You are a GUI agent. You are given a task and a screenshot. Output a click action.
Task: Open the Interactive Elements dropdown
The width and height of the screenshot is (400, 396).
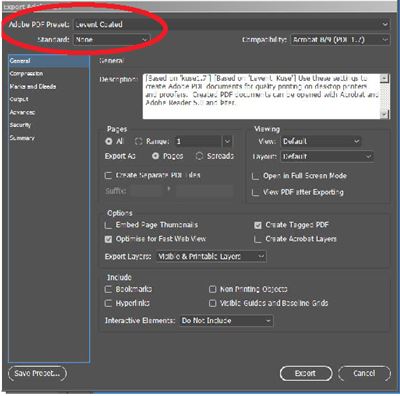[x=226, y=321]
